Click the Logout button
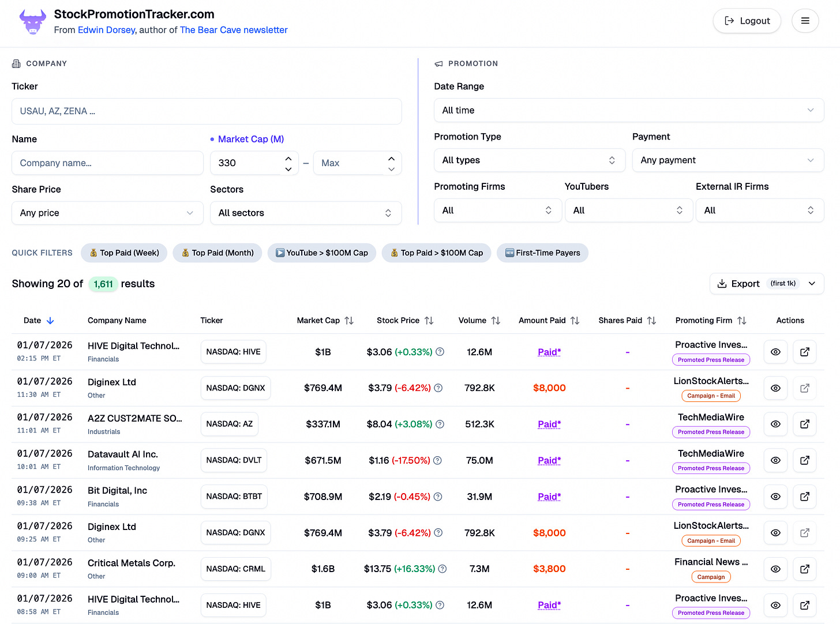Screen dimensions: 840x624 747,21
